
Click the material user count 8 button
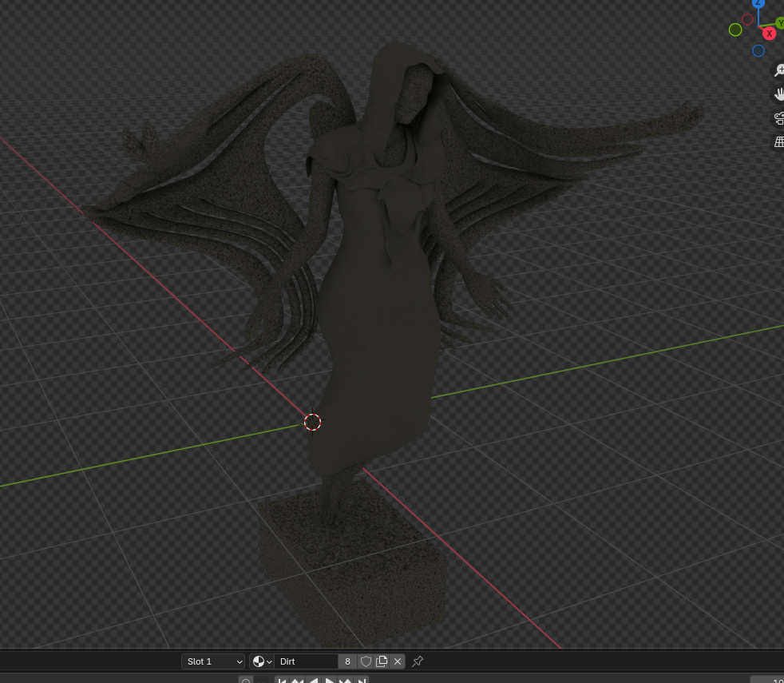tap(347, 661)
